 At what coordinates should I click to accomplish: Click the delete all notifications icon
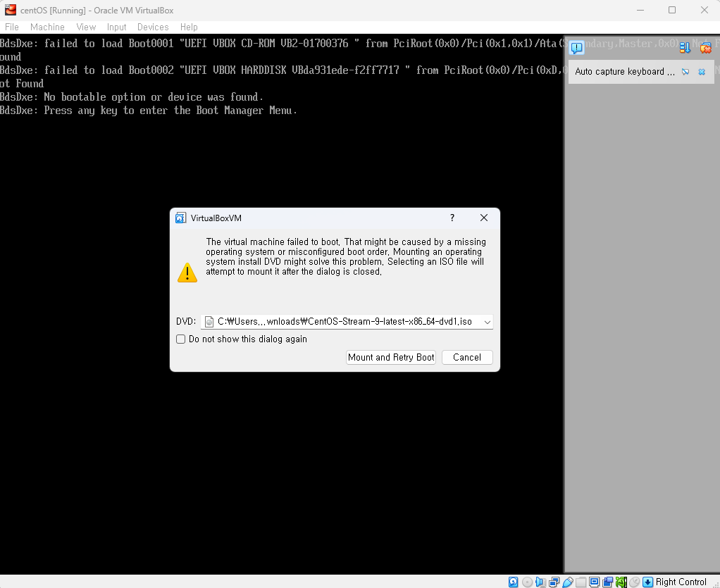click(705, 48)
